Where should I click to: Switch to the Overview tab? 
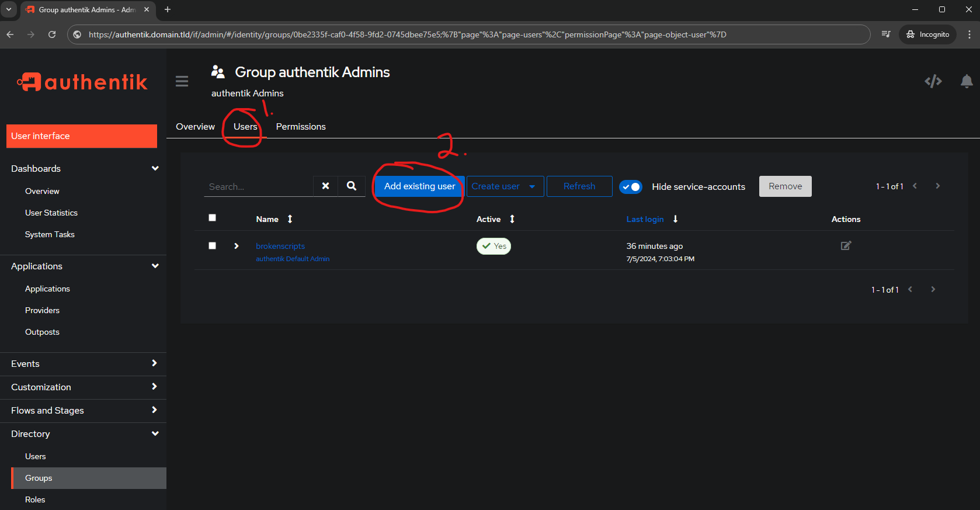coord(195,127)
